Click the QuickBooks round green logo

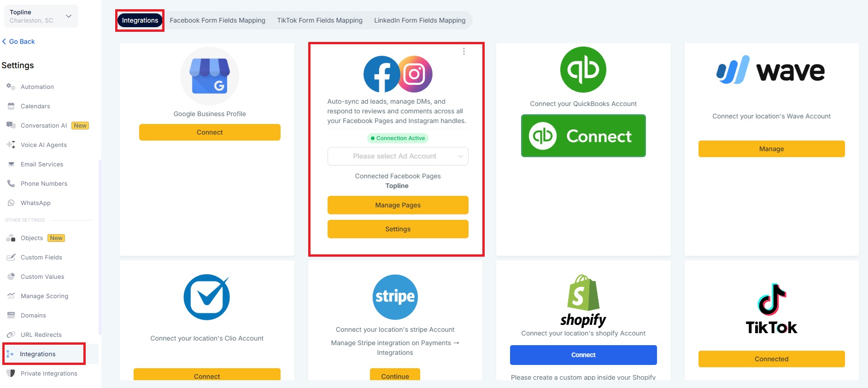pos(583,70)
